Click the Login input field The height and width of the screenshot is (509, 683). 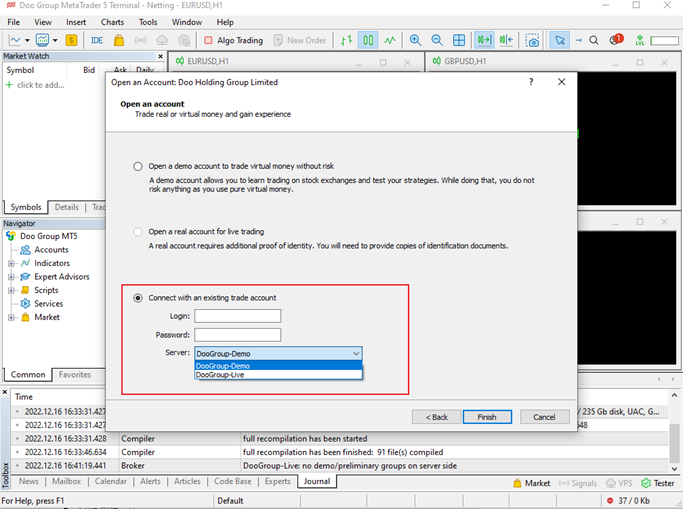click(237, 316)
